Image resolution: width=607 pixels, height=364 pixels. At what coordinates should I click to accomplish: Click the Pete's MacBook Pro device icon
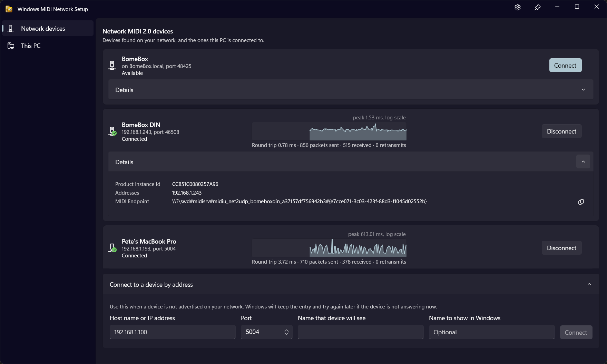112,248
